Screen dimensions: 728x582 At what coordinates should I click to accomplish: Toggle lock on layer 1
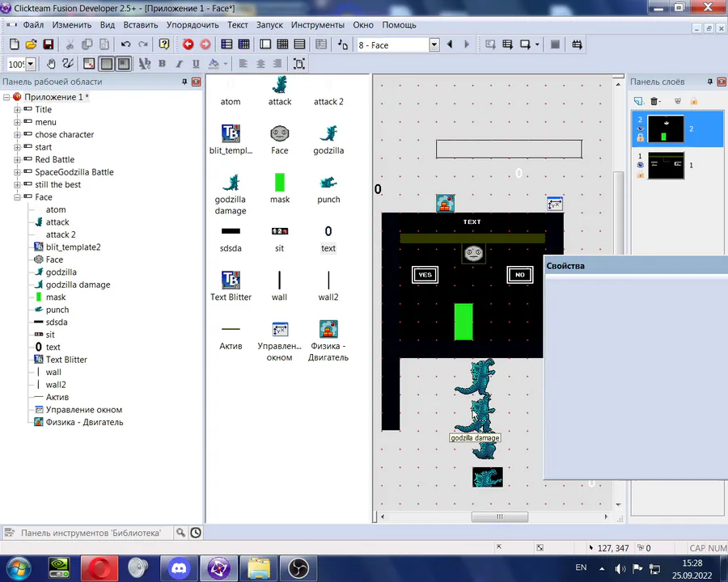coord(641,174)
